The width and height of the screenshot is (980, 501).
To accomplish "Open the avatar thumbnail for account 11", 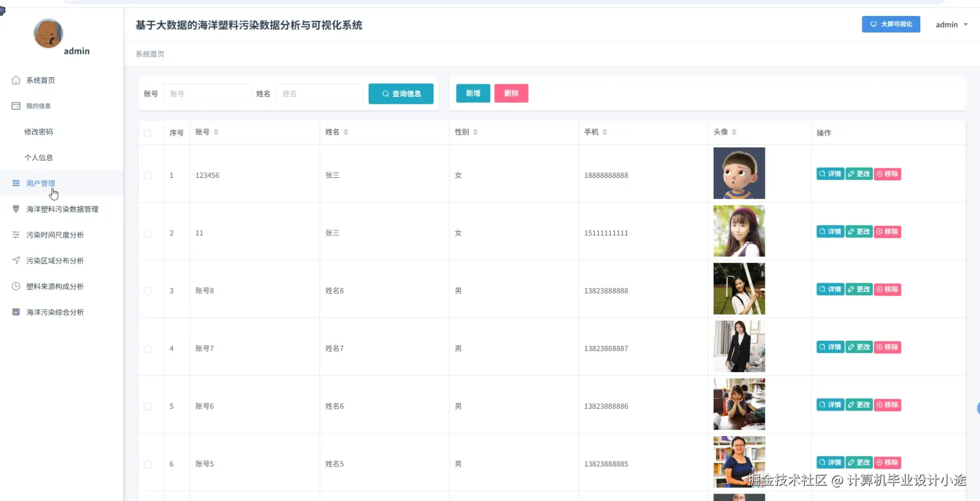I will 739,231.
